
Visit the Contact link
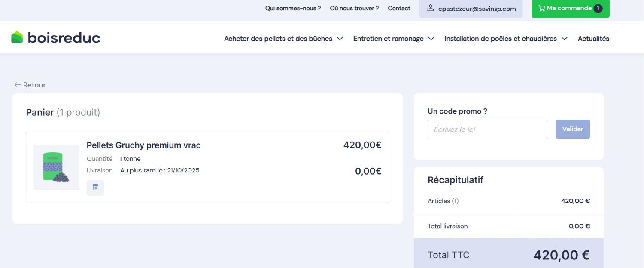(399, 8)
